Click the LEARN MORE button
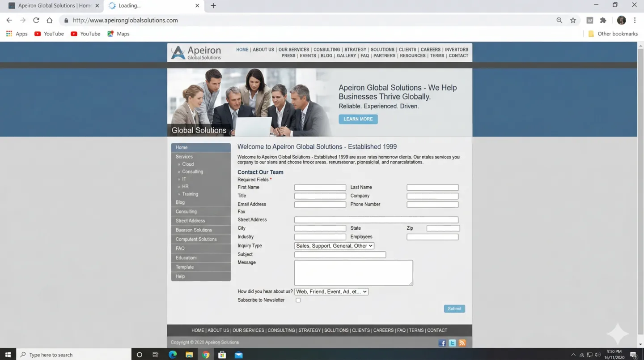This screenshot has width=644, height=360. pos(358,119)
